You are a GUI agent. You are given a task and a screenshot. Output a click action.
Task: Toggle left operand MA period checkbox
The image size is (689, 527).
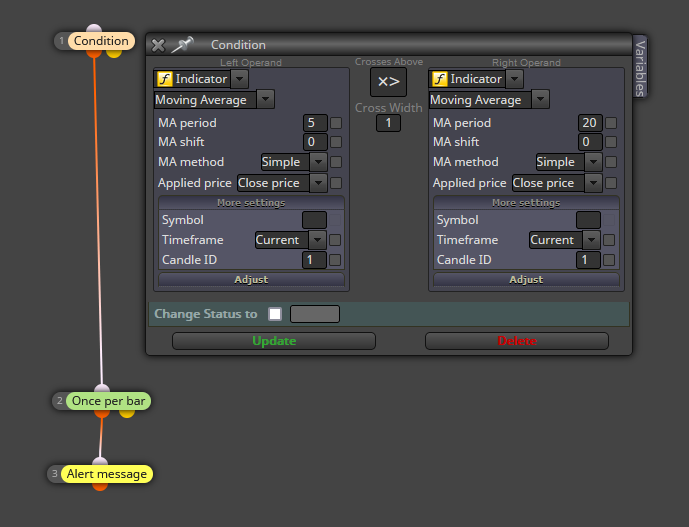[x=336, y=123]
